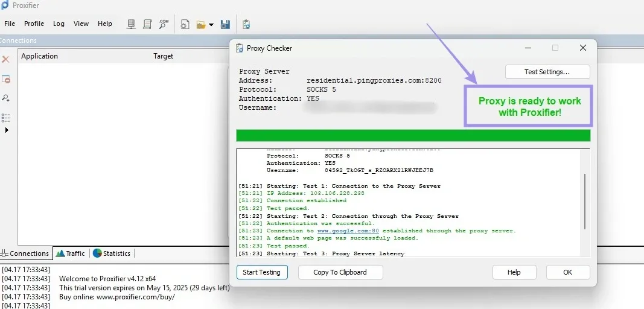The height and width of the screenshot is (309, 644).
Task: Click the Proxifier logo in title bar
Action: tap(4, 5)
